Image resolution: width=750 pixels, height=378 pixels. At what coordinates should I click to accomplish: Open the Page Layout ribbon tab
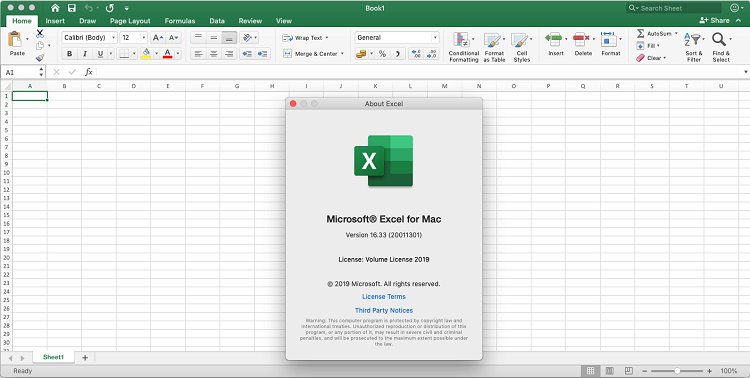pyautogui.click(x=130, y=21)
